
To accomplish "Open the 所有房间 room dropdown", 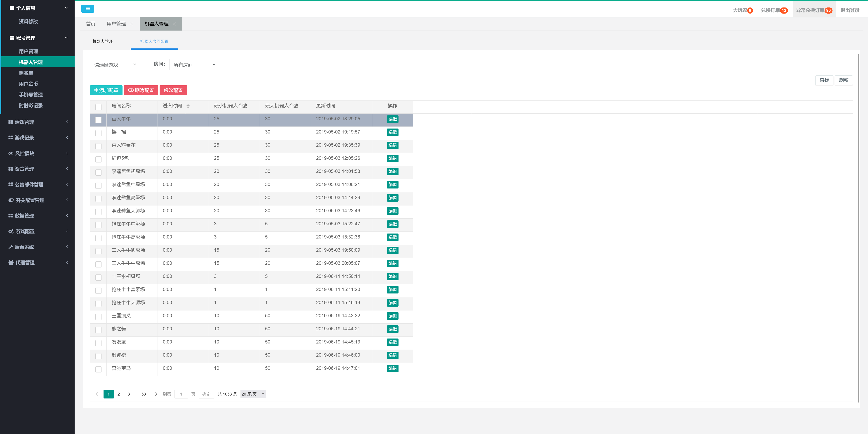I will [193, 65].
